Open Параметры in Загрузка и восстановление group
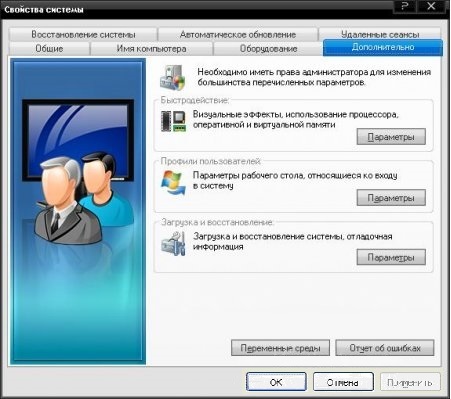The height and width of the screenshot is (399, 451). (x=391, y=257)
